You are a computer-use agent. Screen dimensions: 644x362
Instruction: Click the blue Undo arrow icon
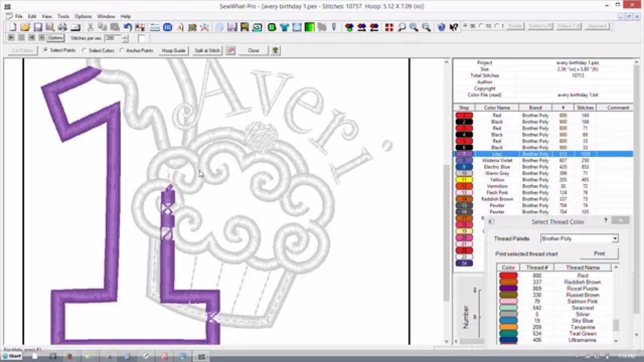(x=128, y=27)
